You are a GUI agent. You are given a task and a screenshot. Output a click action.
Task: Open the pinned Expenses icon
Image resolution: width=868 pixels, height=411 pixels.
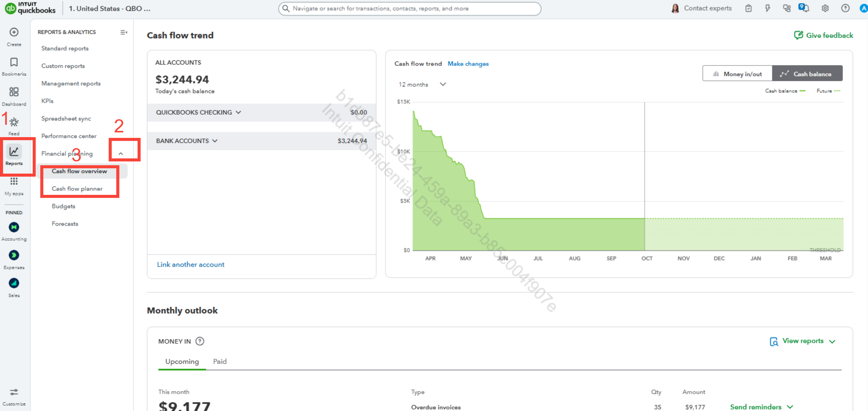[x=14, y=255]
